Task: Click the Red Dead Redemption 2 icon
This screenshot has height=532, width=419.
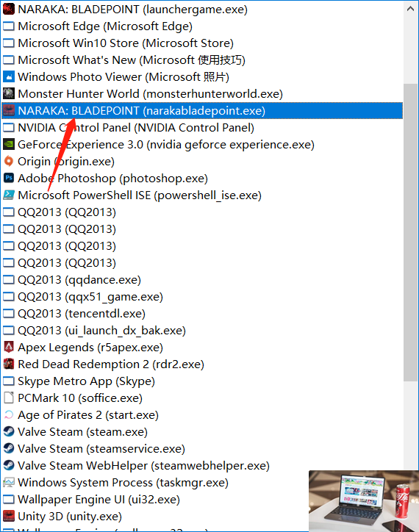Action: [x=9, y=364]
